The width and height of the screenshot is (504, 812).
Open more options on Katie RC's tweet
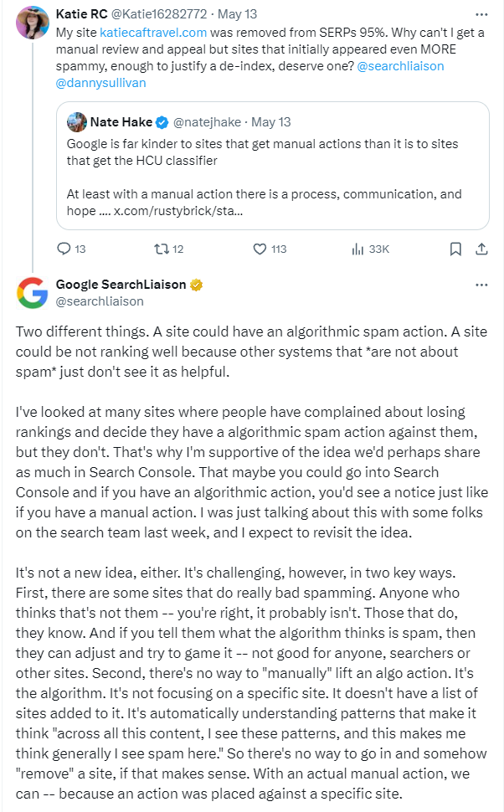[481, 14]
